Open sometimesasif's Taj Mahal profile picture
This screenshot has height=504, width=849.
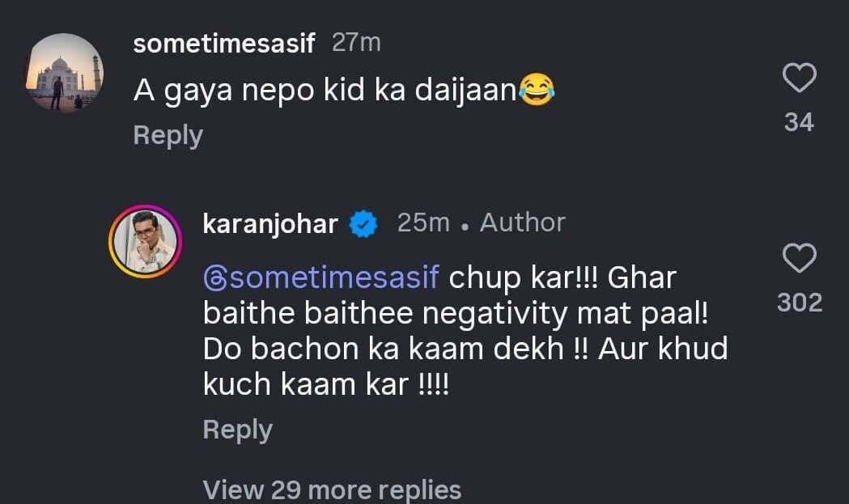pos(65,73)
